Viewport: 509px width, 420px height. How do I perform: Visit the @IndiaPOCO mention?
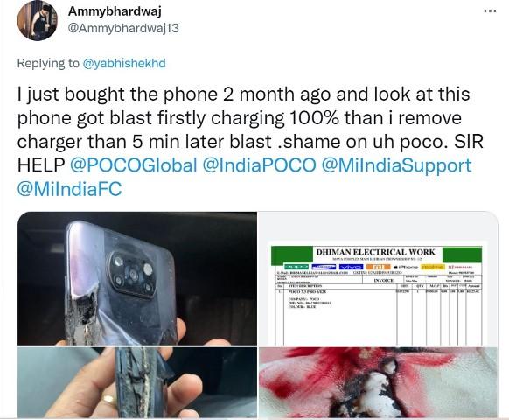pos(259,165)
